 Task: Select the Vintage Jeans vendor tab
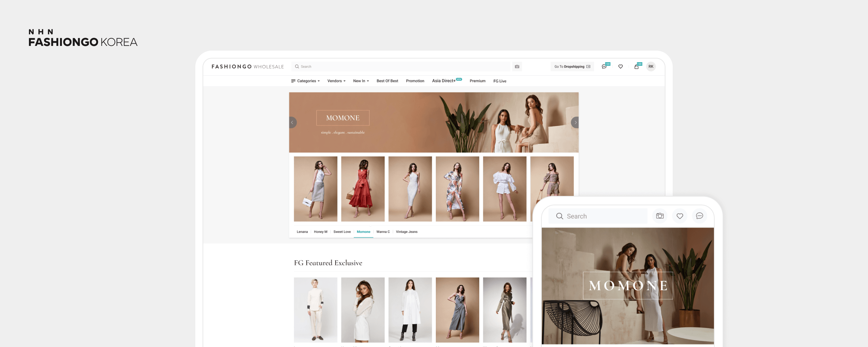tap(407, 232)
